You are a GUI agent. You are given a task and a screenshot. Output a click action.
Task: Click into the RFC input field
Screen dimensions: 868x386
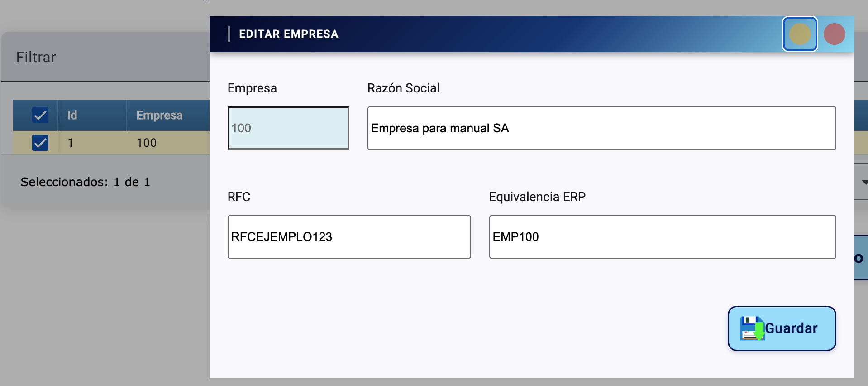tap(349, 237)
